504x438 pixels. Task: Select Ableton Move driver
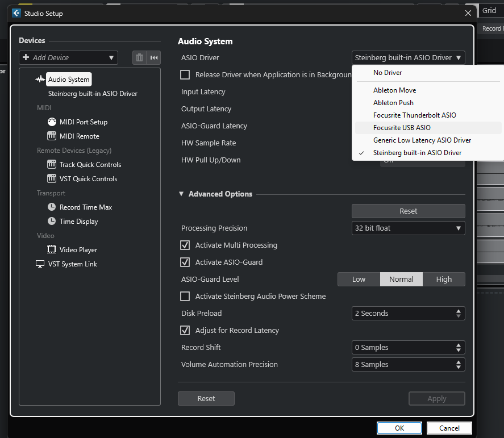[428, 90]
